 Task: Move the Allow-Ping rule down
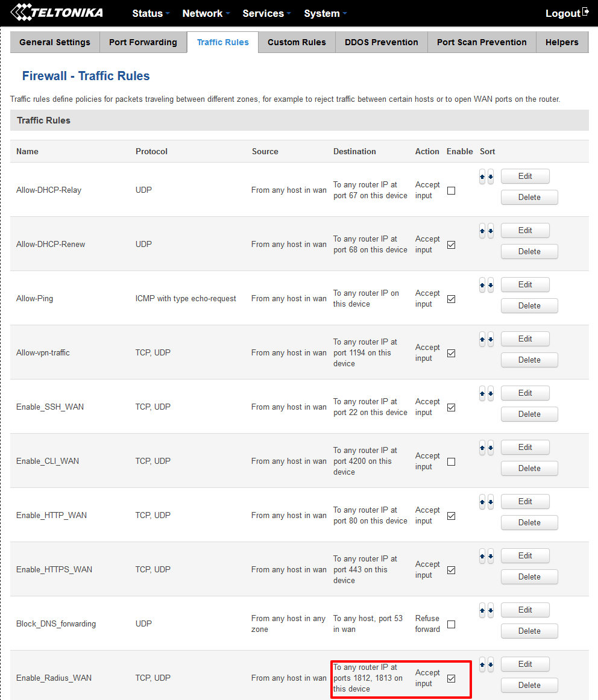(490, 284)
